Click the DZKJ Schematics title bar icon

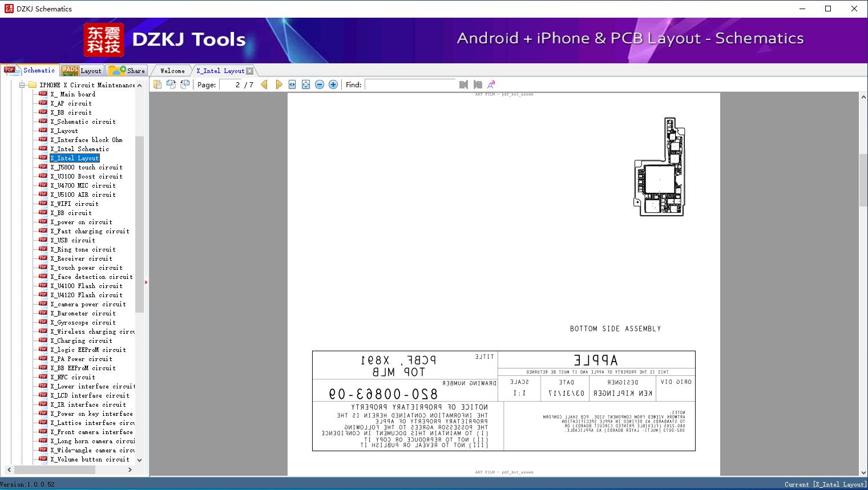point(9,9)
